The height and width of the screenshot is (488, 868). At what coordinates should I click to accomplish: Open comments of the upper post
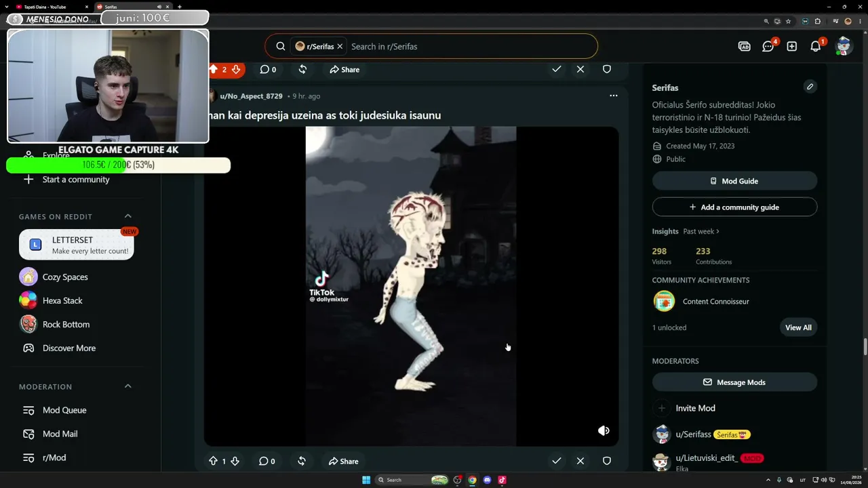click(268, 69)
